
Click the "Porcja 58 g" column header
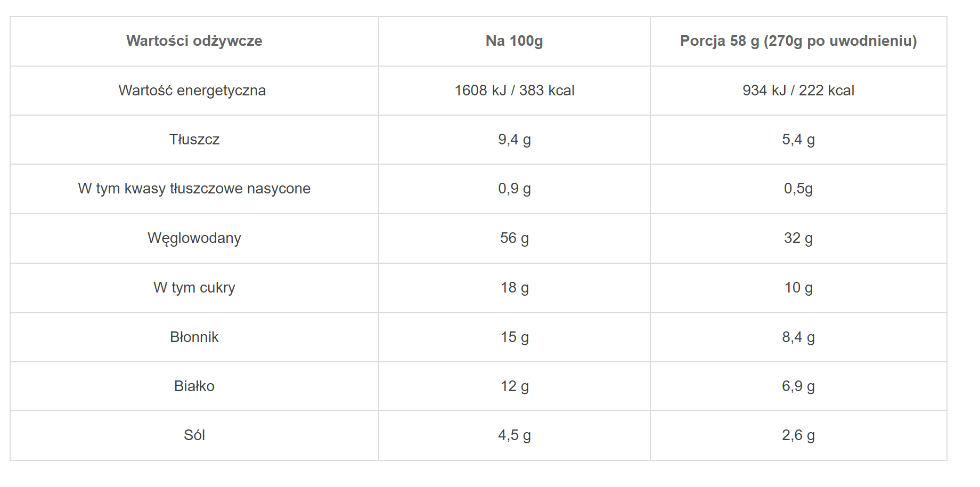pos(798,41)
